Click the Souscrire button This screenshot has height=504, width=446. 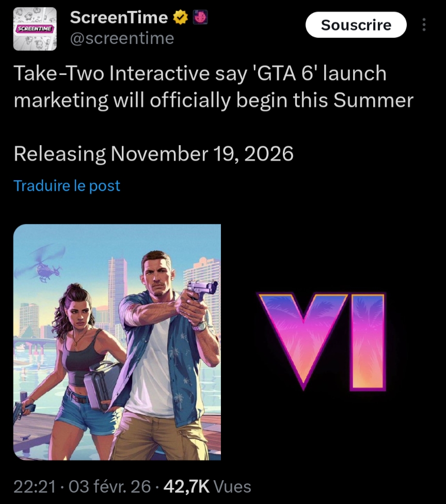356,25
